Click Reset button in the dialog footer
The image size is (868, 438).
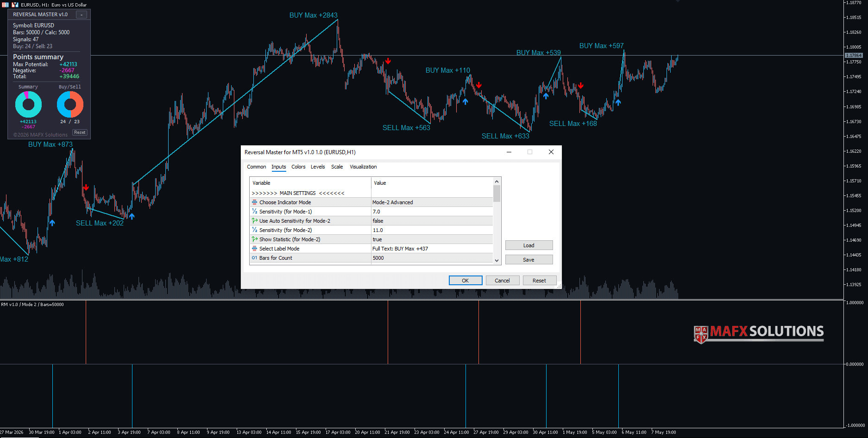tap(539, 281)
